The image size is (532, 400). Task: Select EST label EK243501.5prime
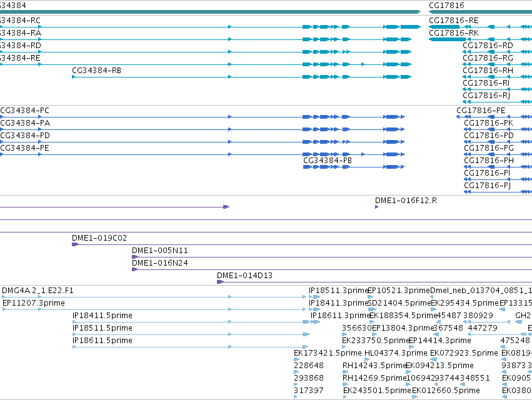coord(377,391)
